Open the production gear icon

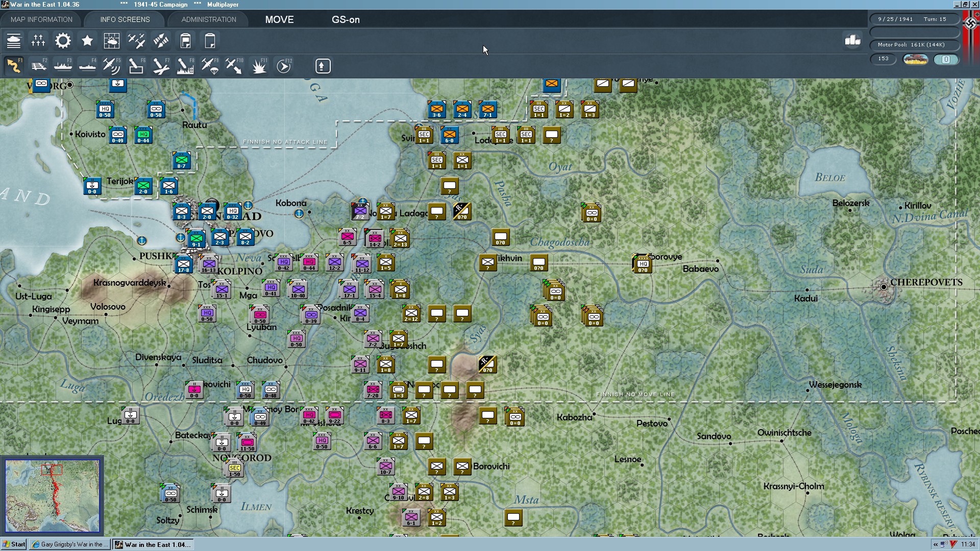click(63, 41)
